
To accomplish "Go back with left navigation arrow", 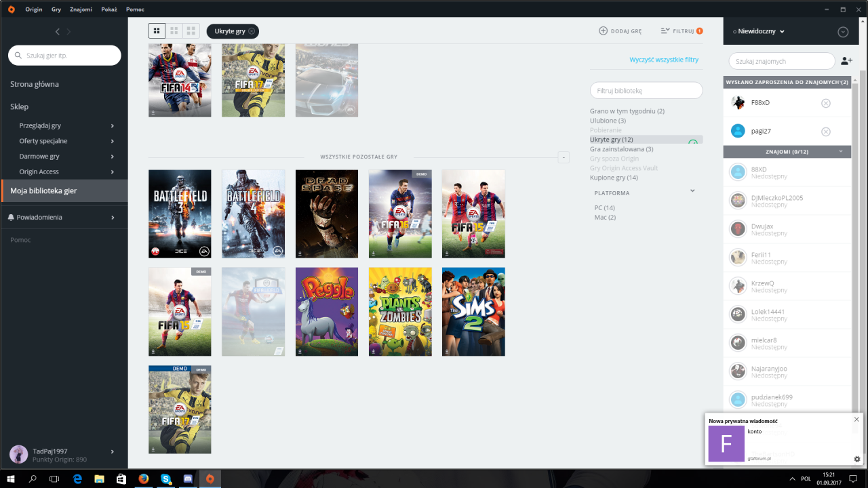I will coord(58,32).
